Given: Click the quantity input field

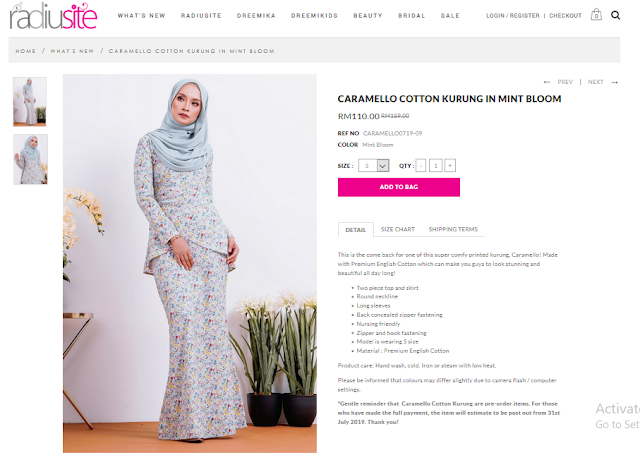Looking at the screenshot, I should point(436,165).
